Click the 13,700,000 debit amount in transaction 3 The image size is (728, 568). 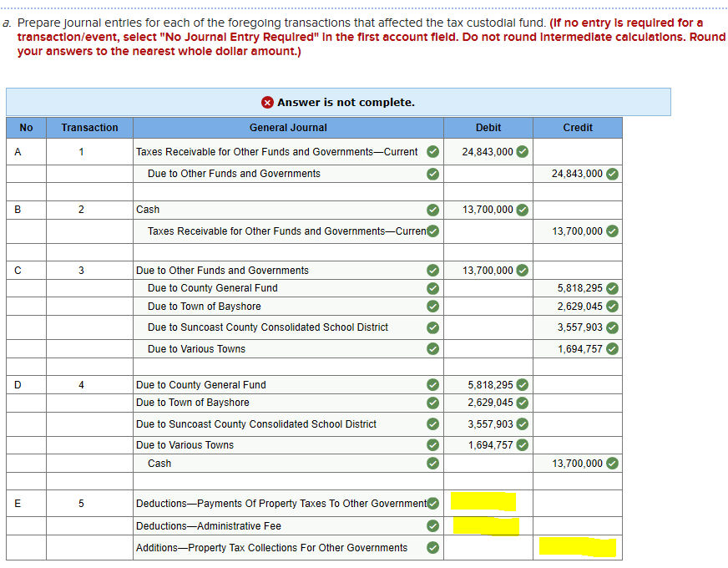coord(488,271)
